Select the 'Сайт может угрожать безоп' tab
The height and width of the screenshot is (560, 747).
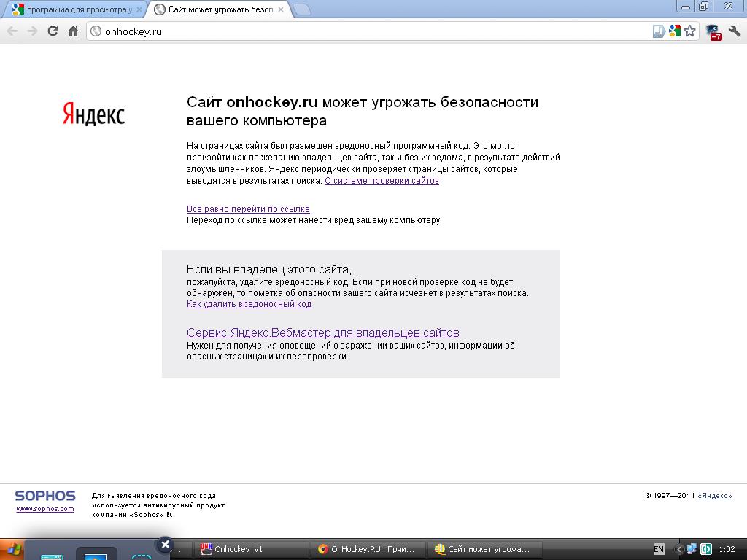pos(220,9)
